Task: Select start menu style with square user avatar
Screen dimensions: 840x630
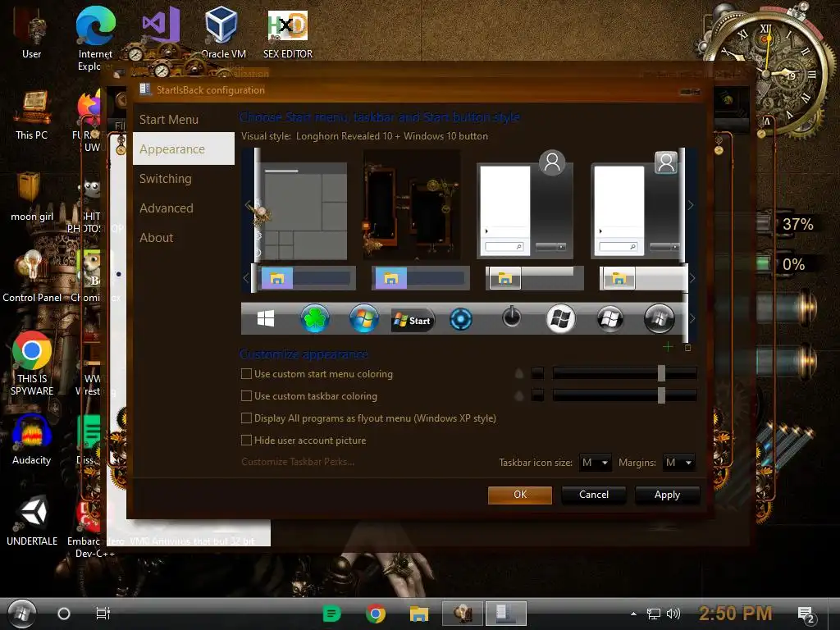Action: (x=637, y=204)
